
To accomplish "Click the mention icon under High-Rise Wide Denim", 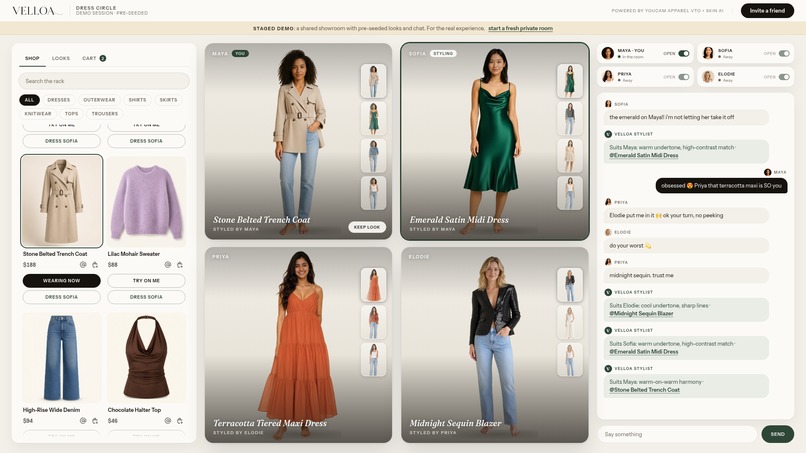I will point(83,421).
